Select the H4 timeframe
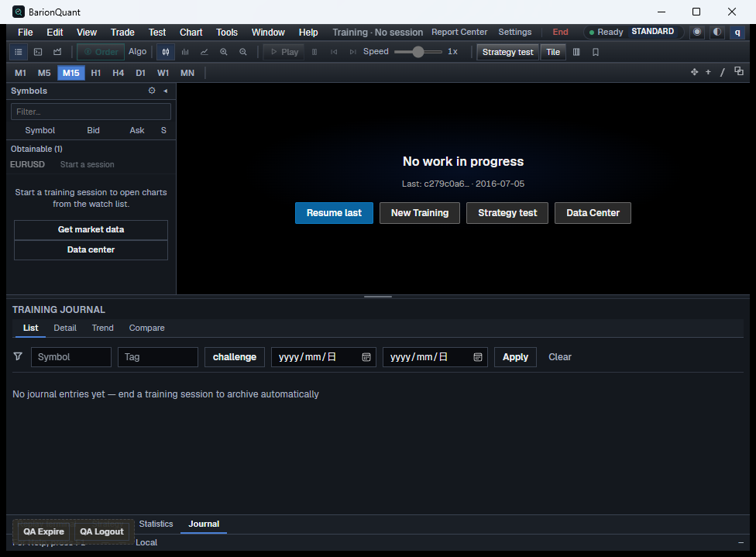 (118, 73)
